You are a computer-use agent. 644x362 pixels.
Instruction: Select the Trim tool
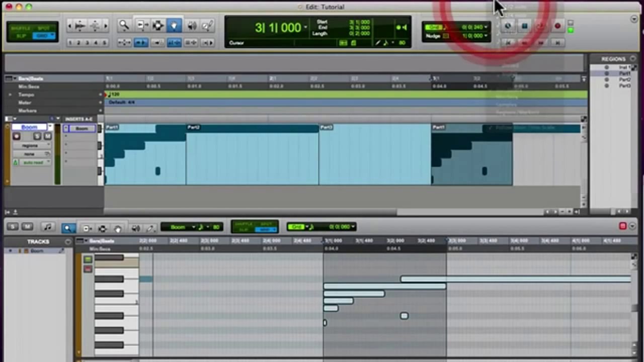(142, 26)
